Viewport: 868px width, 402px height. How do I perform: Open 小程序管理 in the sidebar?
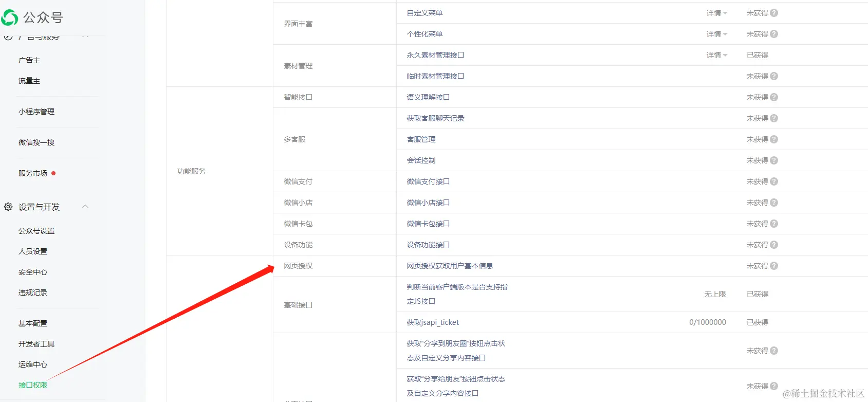click(x=36, y=112)
